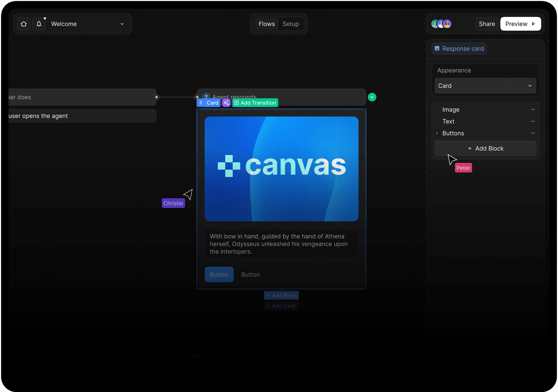Click the Agent responds input port
Screen dimensions: 558x392
197,97
